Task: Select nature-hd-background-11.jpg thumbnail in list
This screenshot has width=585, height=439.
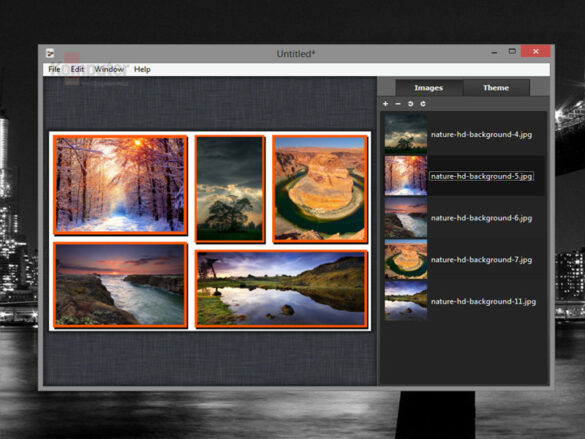Action: 406,301
